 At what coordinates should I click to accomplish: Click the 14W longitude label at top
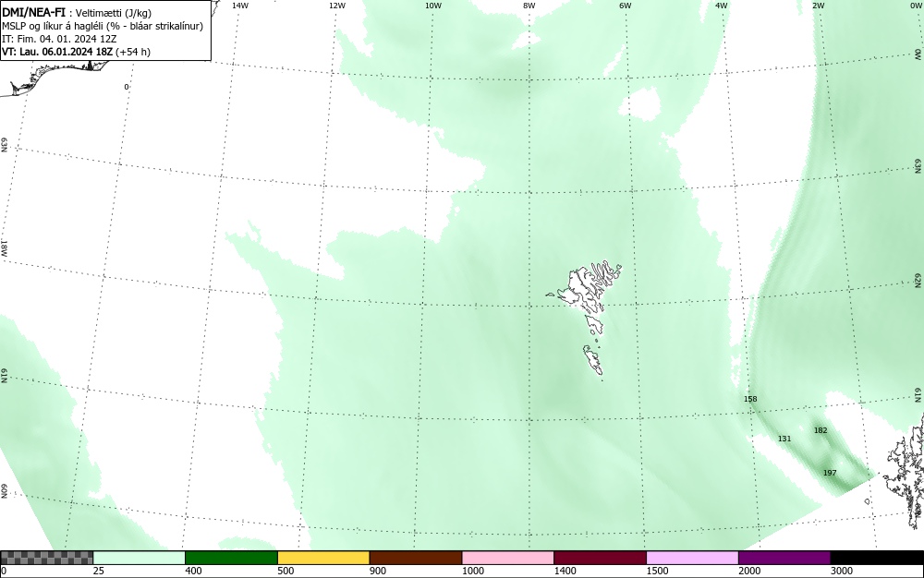(x=240, y=6)
